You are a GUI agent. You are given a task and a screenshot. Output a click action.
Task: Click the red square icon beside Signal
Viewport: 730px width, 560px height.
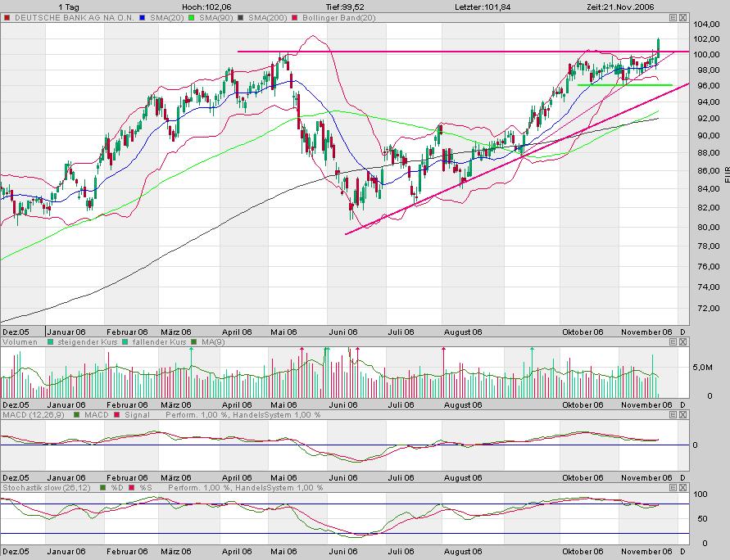click(x=116, y=415)
